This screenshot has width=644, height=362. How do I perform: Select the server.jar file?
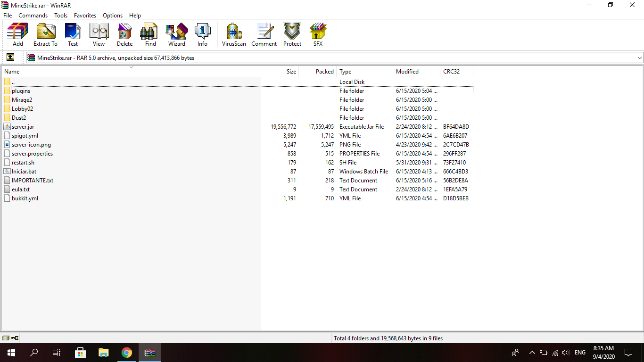(238, 127)
